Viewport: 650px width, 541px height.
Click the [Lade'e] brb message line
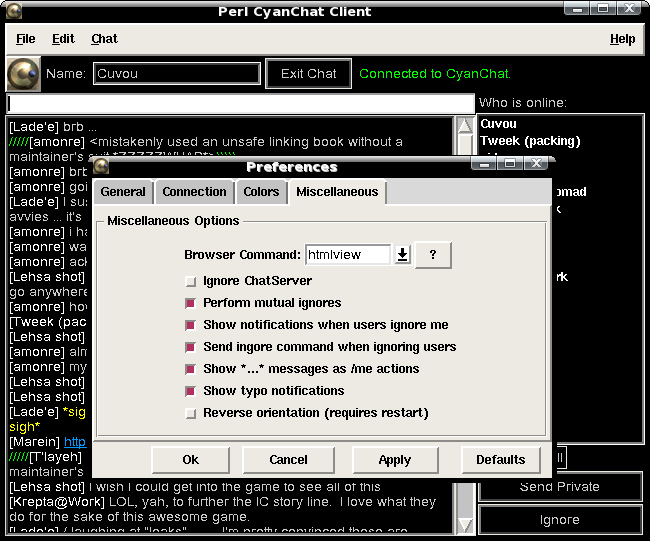pyautogui.click(x=53, y=127)
